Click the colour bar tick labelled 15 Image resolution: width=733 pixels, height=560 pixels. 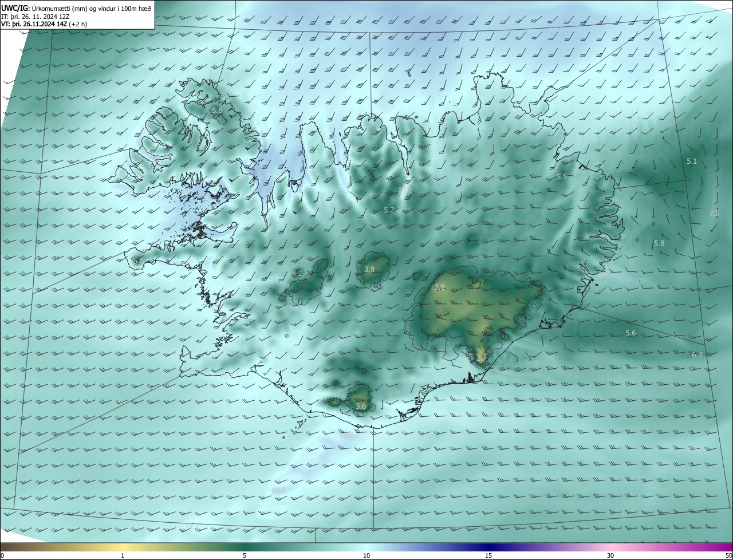(x=488, y=555)
